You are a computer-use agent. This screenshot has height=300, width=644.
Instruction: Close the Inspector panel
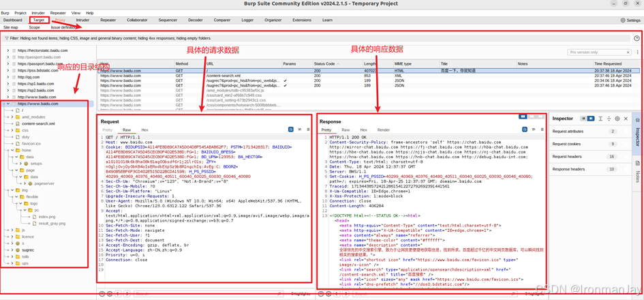(x=626, y=119)
